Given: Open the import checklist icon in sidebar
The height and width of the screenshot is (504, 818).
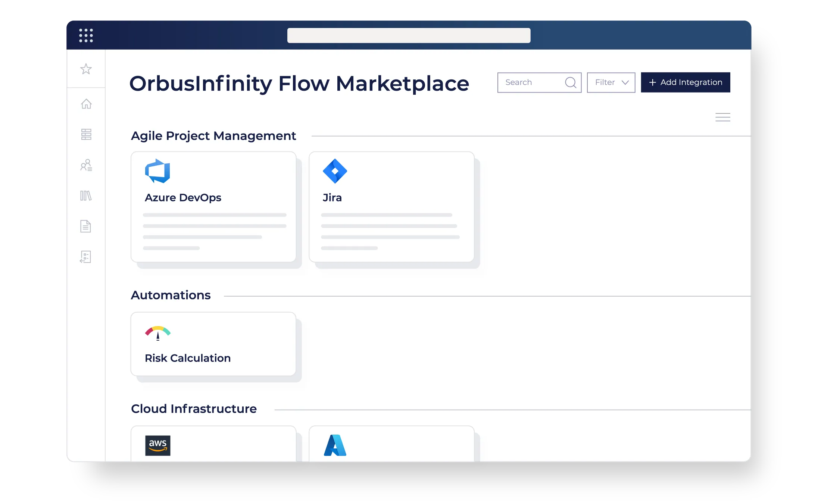Looking at the screenshot, I should [85, 257].
